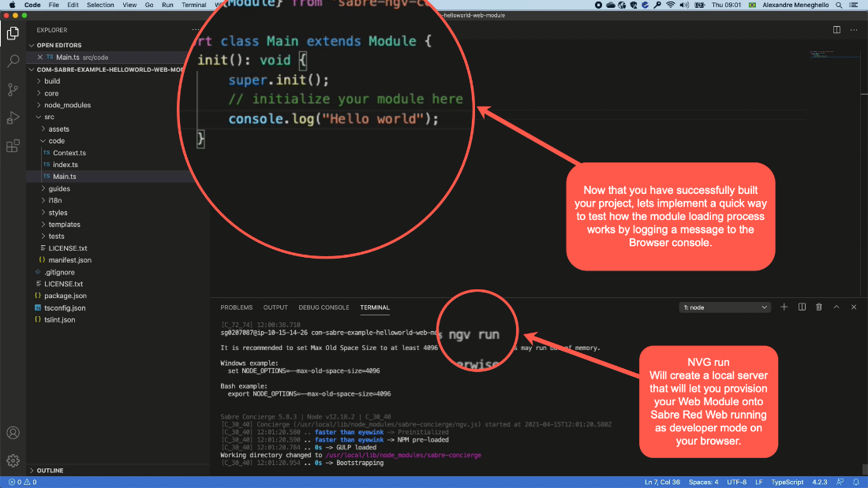Split the terminal panel
868x488 pixels.
802,307
